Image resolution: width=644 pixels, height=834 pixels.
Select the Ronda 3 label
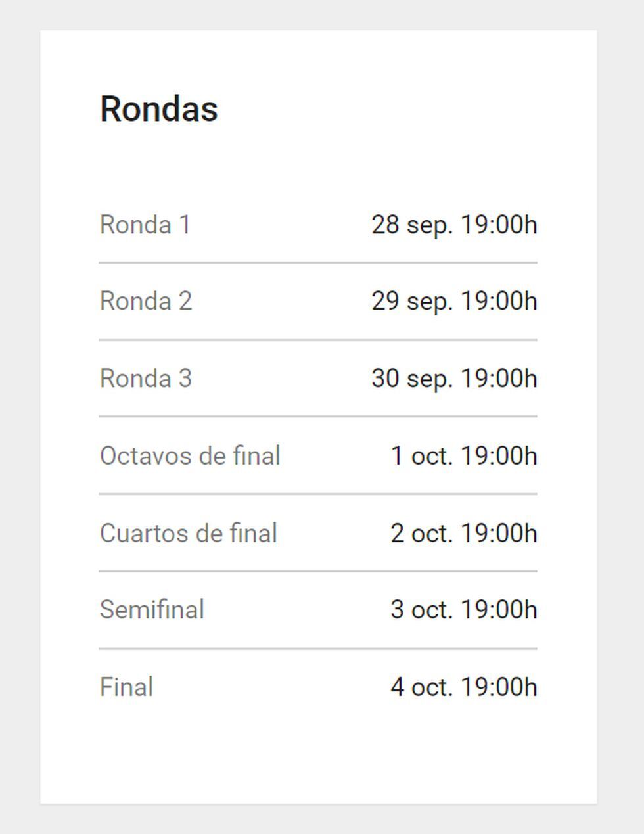(x=146, y=379)
